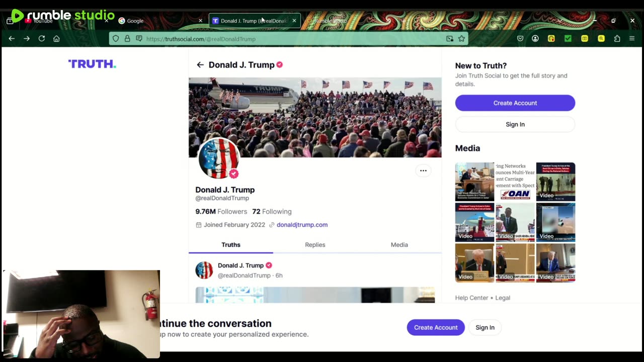Click the post's 6h timestamp
644x362 pixels.
click(x=279, y=276)
